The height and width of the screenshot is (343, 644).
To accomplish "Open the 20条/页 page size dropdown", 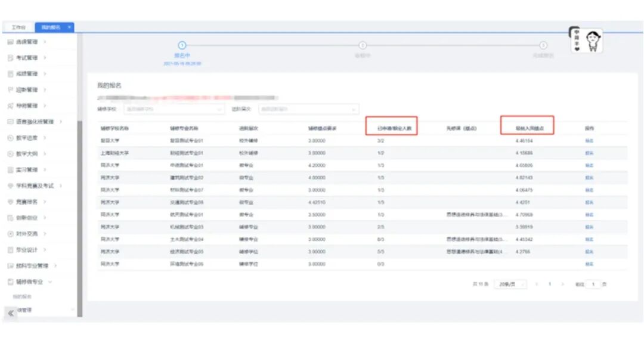I will tap(512, 285).
